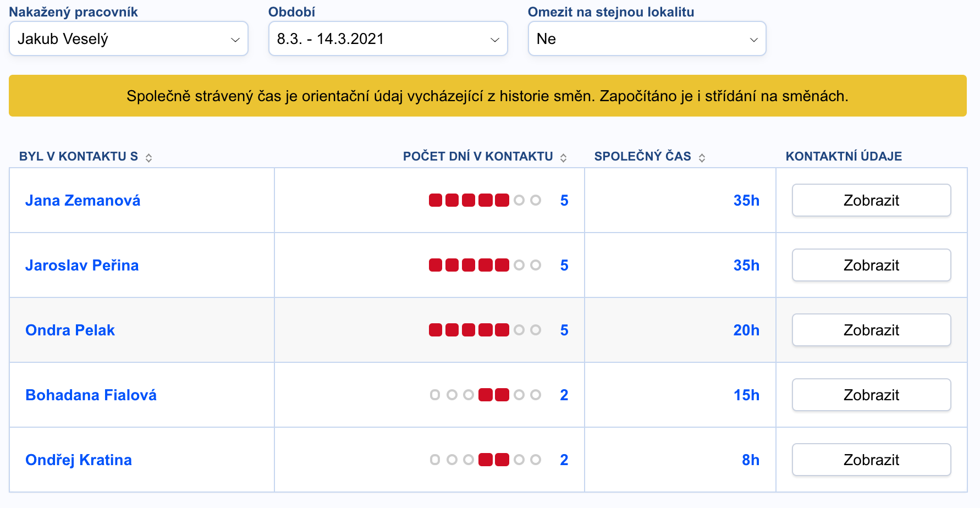Sort by 'Počet dní v kontaktu' arrows
Viewport: 980px width, 508px height.
pyautogui.click(x=563, y=158)
